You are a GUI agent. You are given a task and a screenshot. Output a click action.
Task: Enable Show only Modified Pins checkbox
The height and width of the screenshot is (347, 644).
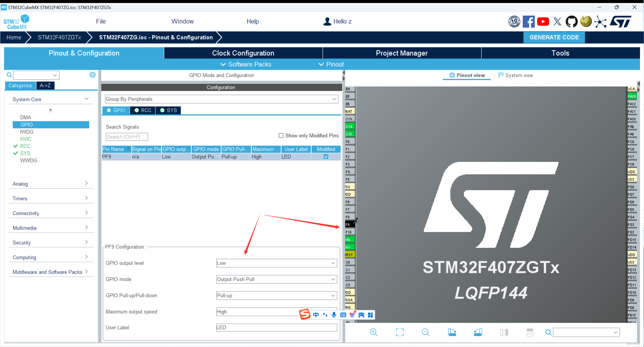click(281, 135)
